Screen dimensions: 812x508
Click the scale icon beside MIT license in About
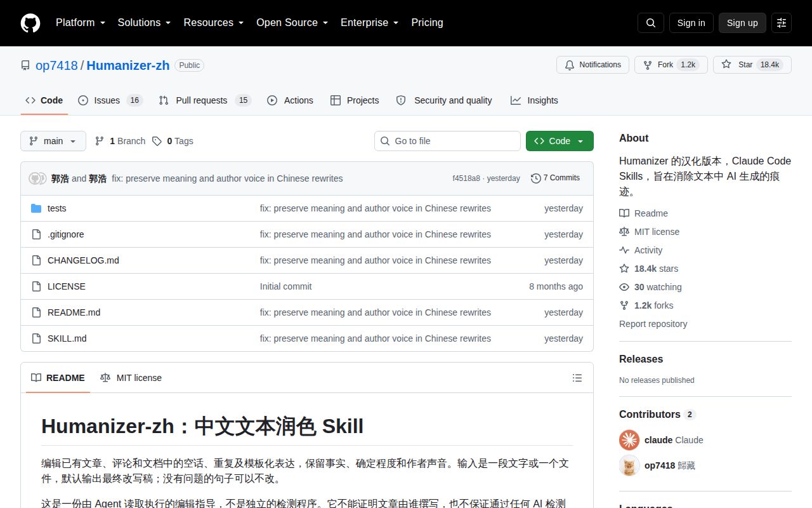tap(624, 232)
